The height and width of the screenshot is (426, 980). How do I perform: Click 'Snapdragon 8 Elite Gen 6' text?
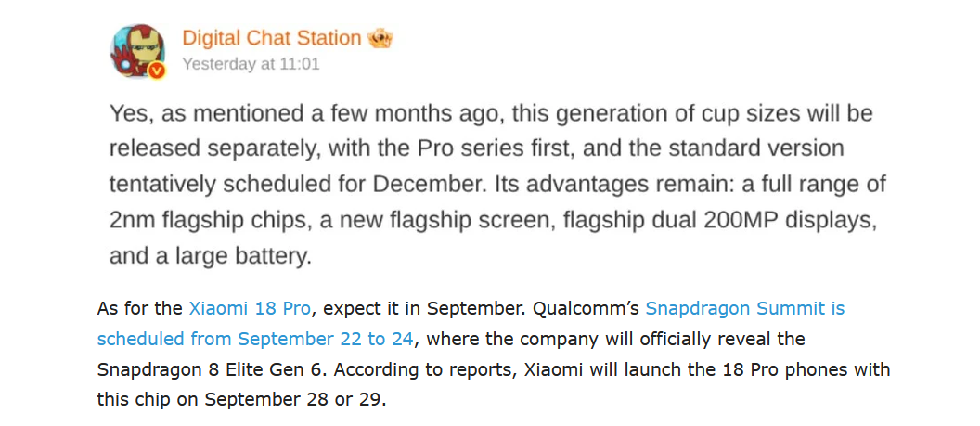tap(212, 369)
